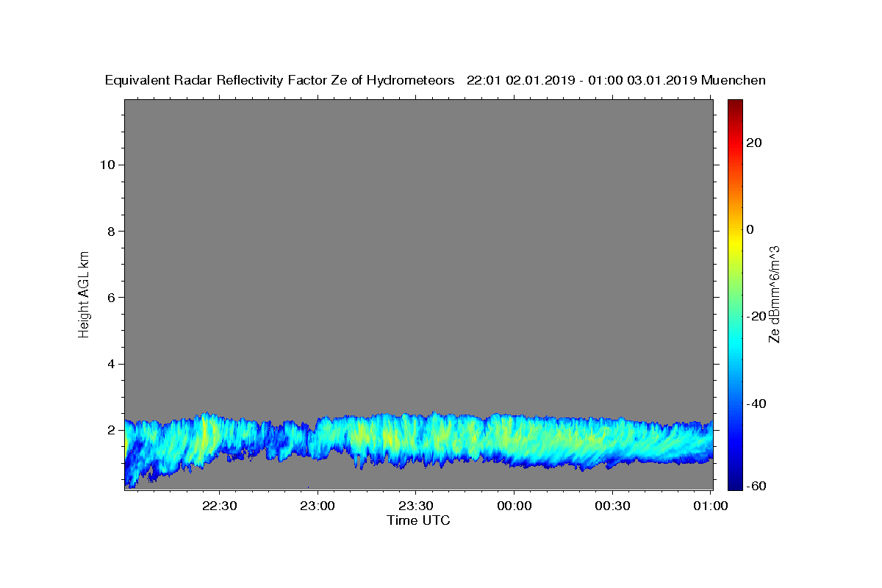Click the cloud reflectivity layer above 00:30
The image size is (882, 588).
pyautogui.click(x=612, y=441)
